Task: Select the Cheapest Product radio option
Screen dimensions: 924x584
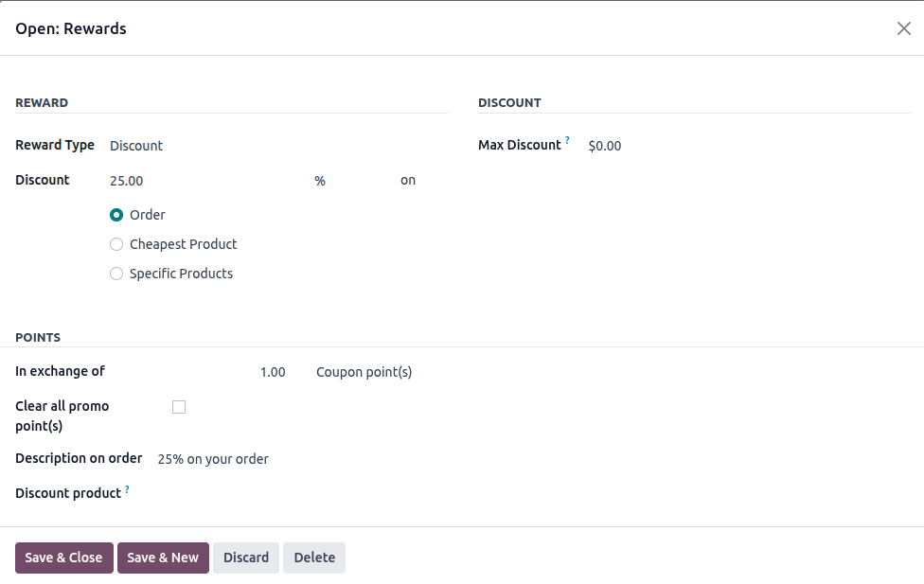Action: (116, 244)
